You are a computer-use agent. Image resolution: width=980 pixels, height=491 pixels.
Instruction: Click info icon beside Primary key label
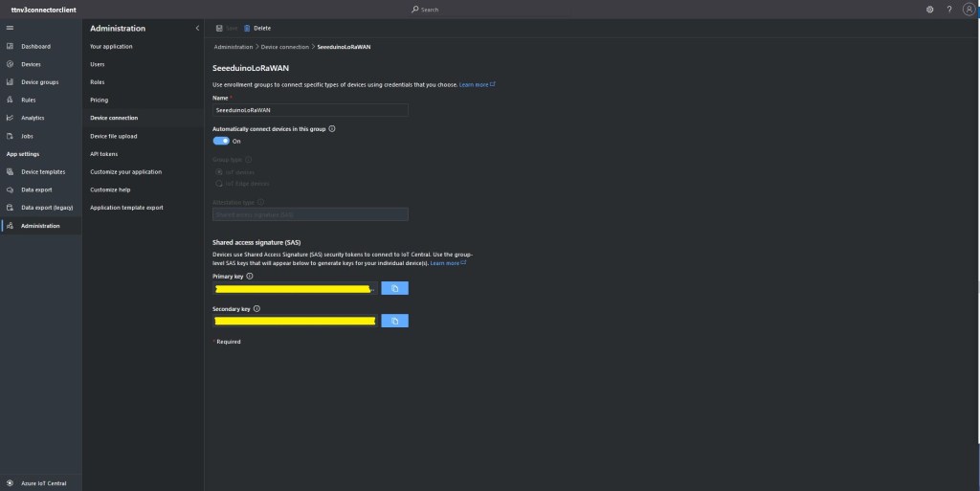[250, 276]
